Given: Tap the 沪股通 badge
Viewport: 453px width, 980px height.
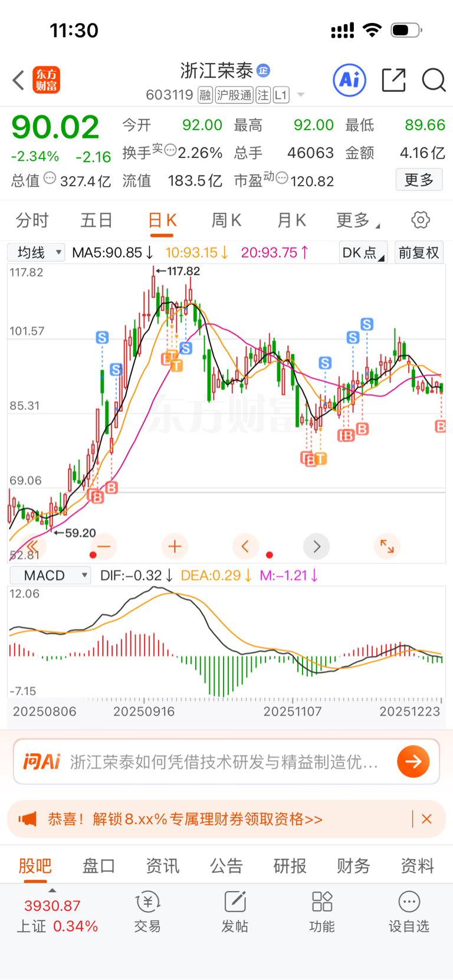Looking at the screenshot, I should pos(234,95).
